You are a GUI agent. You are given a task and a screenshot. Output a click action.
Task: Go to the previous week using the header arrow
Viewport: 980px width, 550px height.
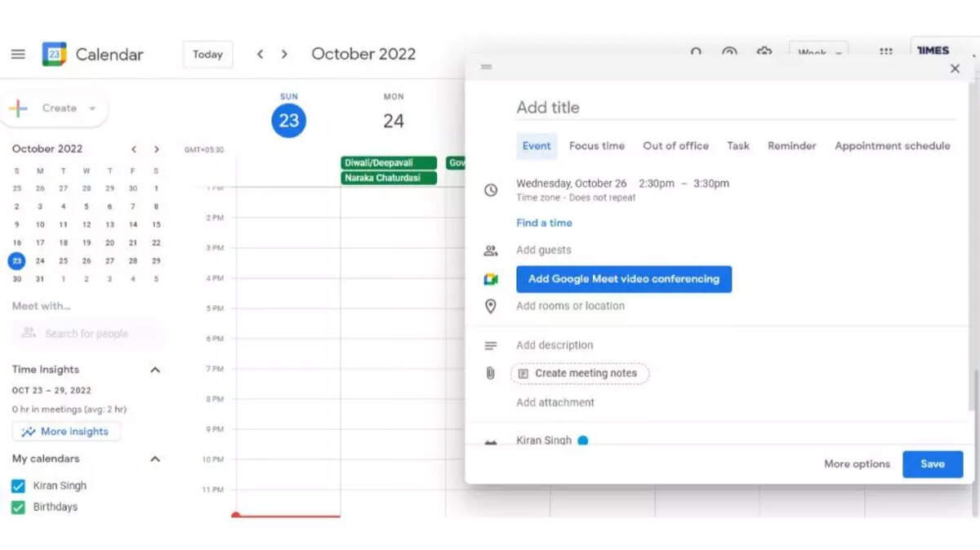click(x=260, y=55)
